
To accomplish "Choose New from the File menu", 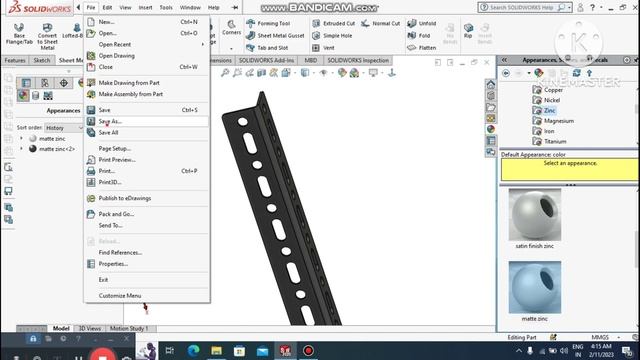I will tap(106, 22).
